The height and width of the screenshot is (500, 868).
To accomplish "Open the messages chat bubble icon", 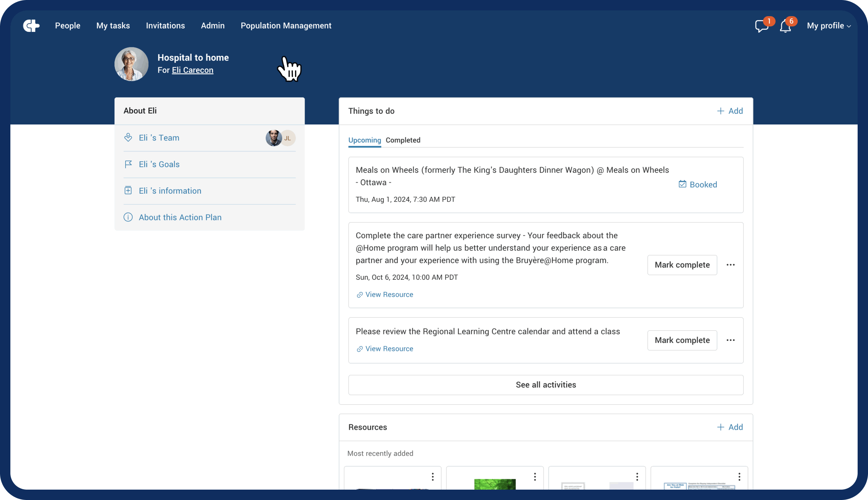I will 761,26.
